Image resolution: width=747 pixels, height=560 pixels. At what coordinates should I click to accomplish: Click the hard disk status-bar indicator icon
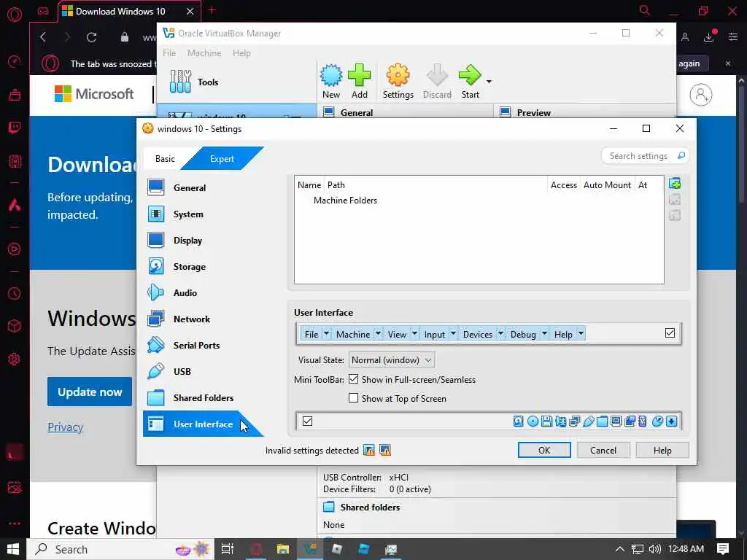[519, 421]
